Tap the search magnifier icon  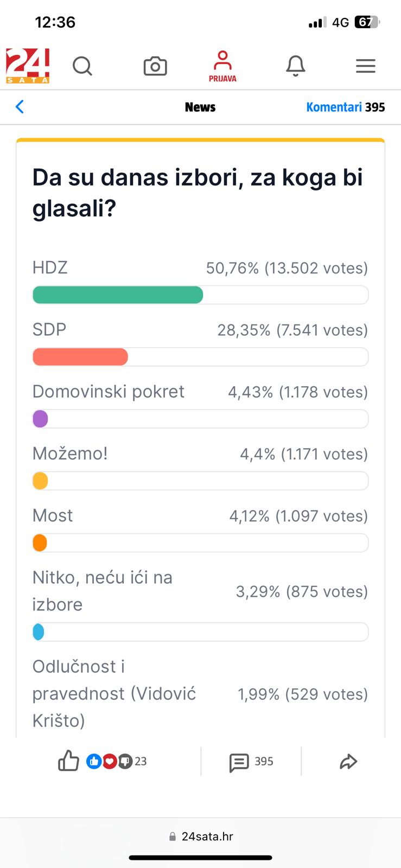pos(82,66)
